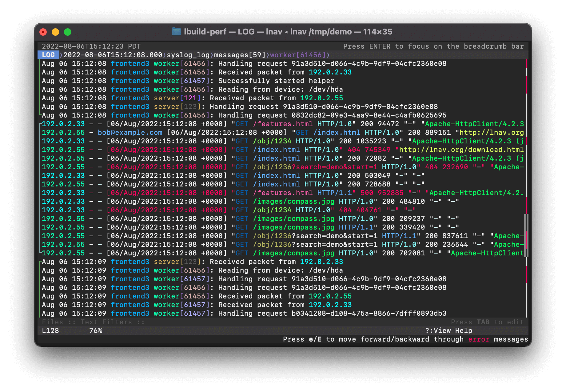Click the Files panel label
Image resolution: width=566 pixels, height=392 pixels.
(x=52, y=322)
